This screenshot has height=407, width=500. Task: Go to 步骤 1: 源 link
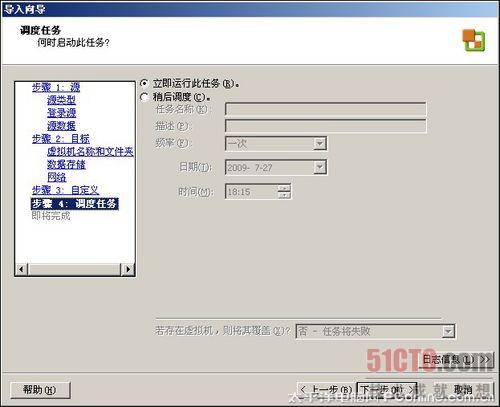pos(56,88)
